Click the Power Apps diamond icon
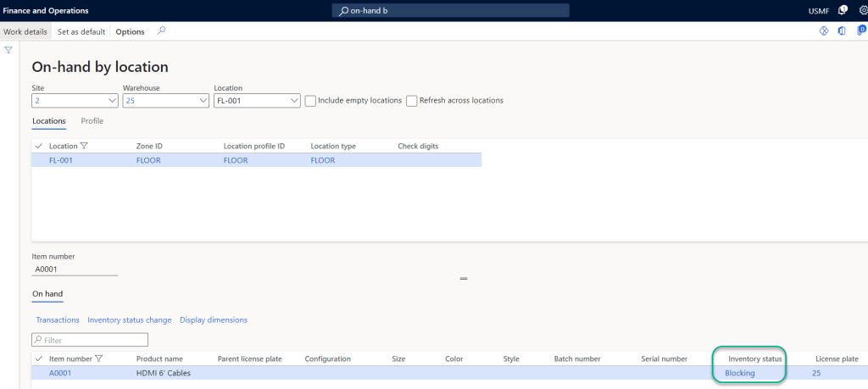Image resolution: width=868 pixels, height=389 pixels. pyautogui.click(x=823, y=31)
